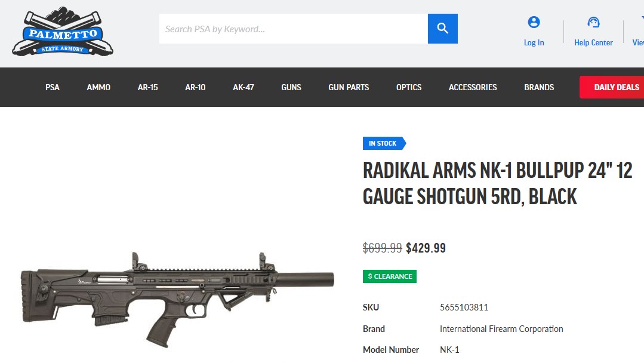Open the GUNS menu
644x363 pixels.
(x=291, y=87)
